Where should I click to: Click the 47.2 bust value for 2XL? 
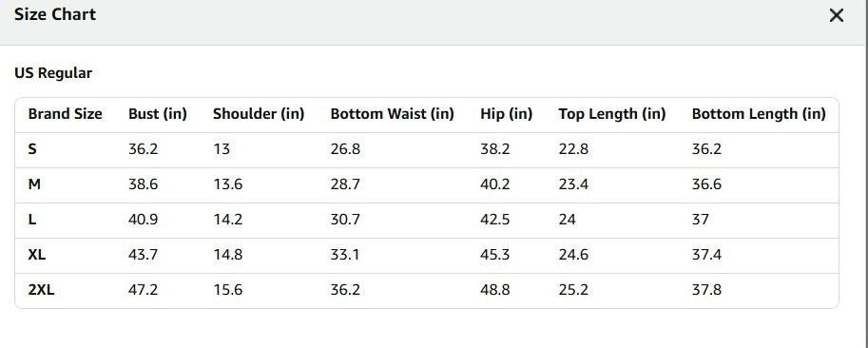(x=143, y=290)
